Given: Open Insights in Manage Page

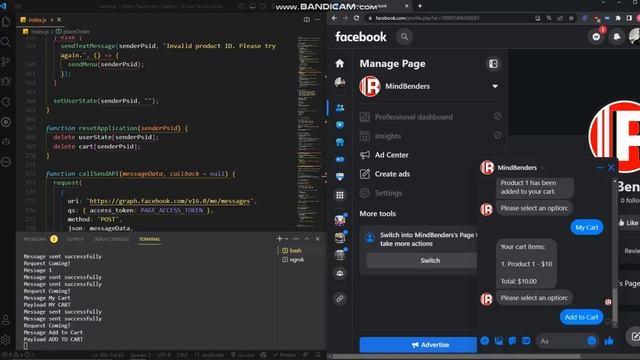Looking at the screenshot, I should (x=431, y=136).
